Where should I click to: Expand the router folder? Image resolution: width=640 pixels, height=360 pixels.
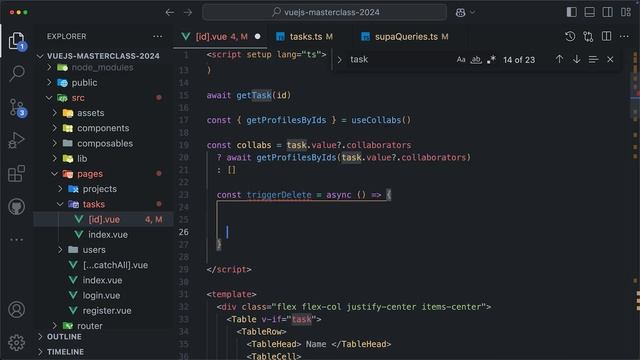point(55,326)
